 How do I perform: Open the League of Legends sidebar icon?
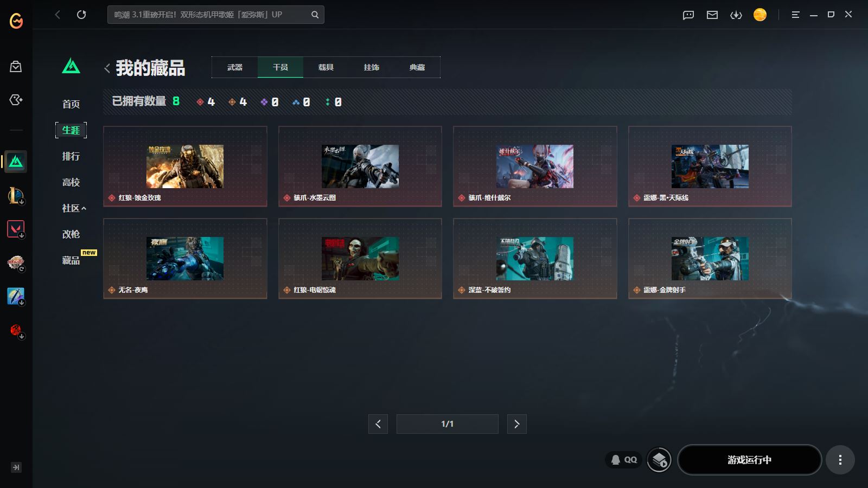tap(16, 195)
